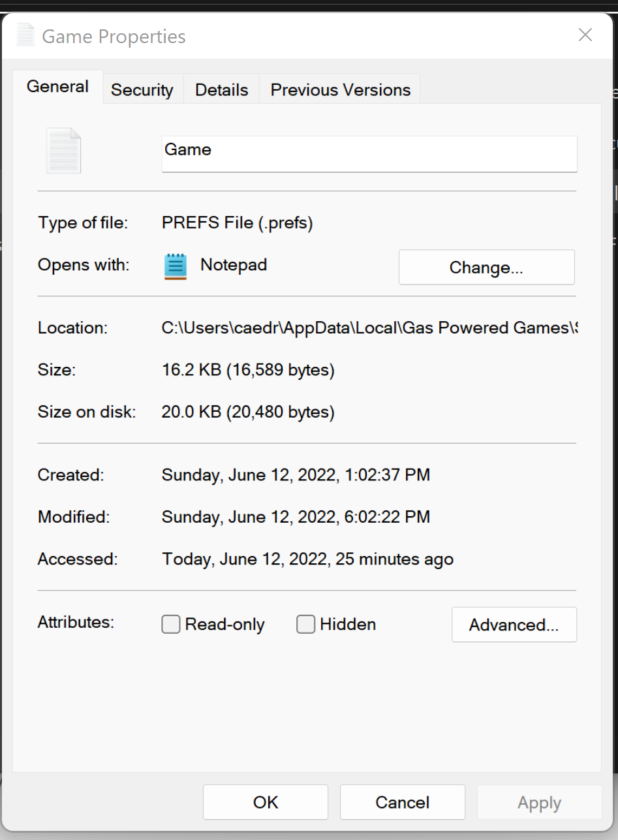Click the size on disk value 20.0 KB
This screenshot has height=840, width=618.
point(248,412)
